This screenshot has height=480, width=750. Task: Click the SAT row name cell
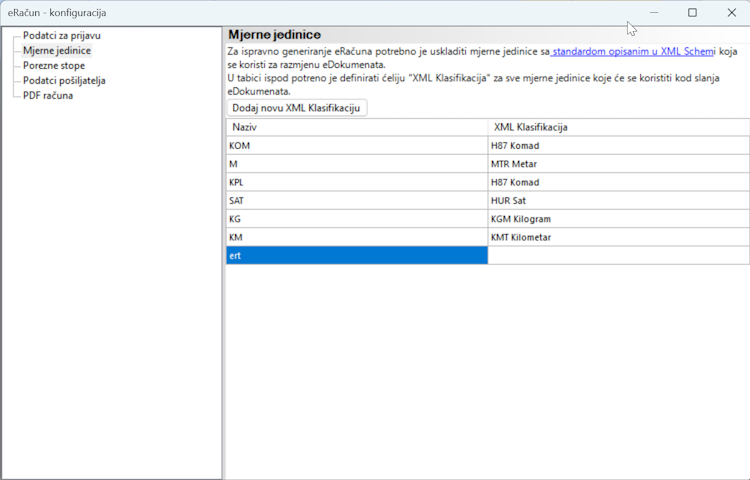(356, 200)
